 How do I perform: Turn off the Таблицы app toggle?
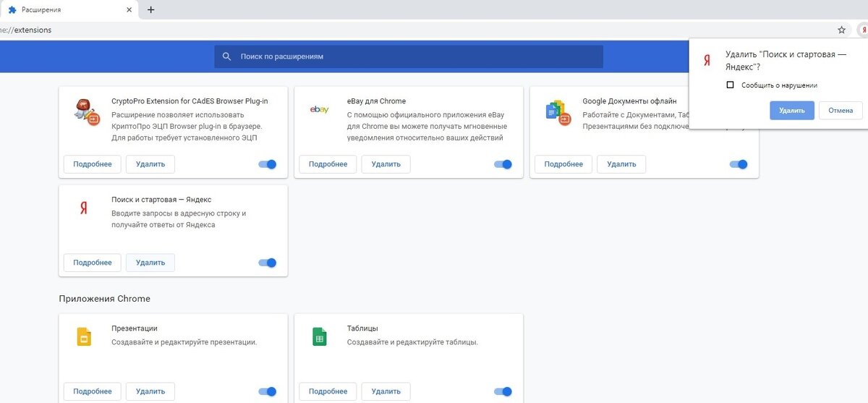(503, 391)
